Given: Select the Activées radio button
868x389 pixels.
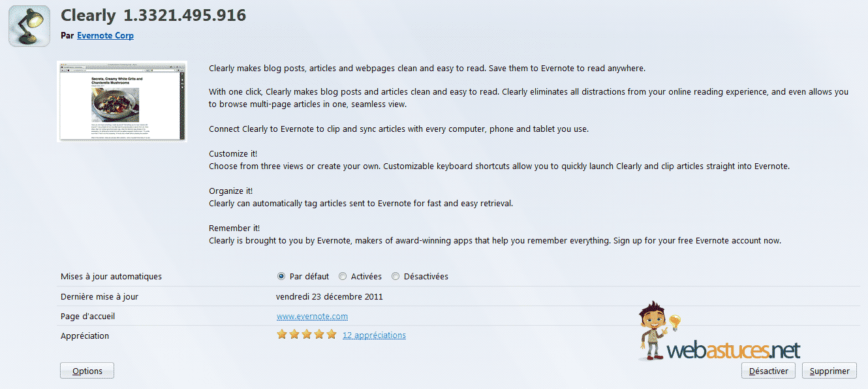Looking at the screenshot, I should click(343, 276).
